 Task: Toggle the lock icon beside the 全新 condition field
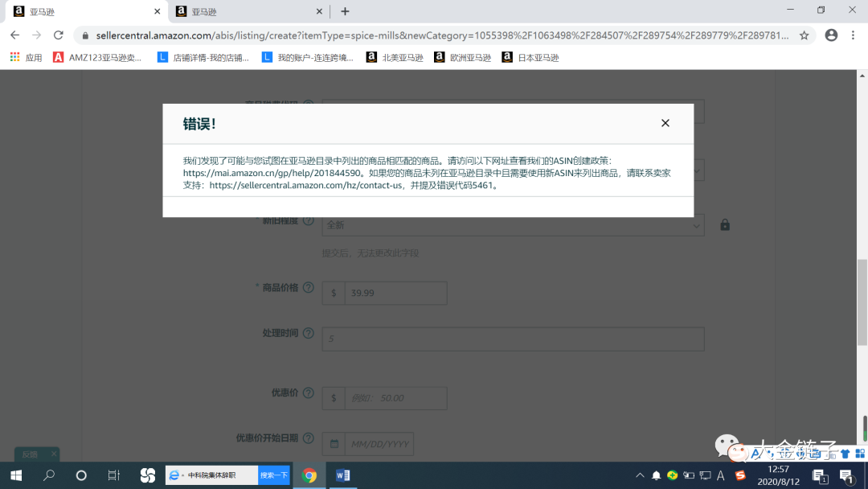(725, 224)
